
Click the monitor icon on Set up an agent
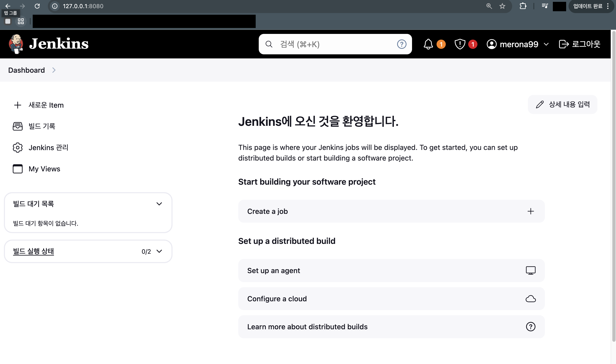531,270
